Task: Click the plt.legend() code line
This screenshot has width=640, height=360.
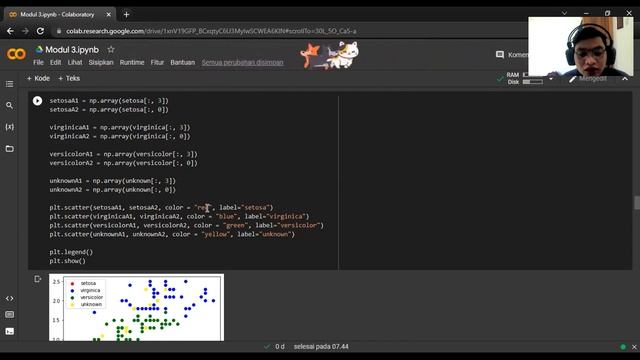Action: (71, 252)
